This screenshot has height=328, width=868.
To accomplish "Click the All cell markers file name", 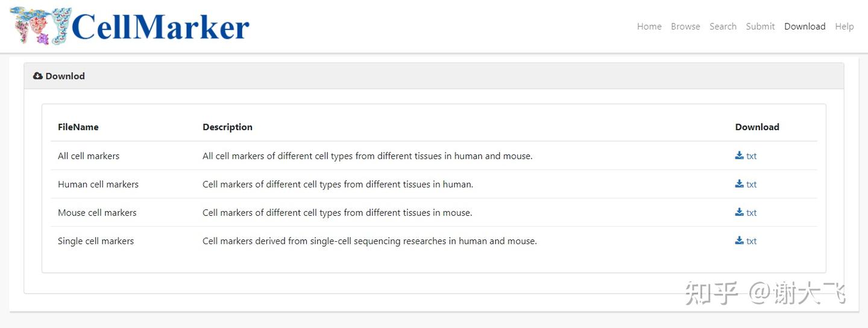I will (89, 156).
